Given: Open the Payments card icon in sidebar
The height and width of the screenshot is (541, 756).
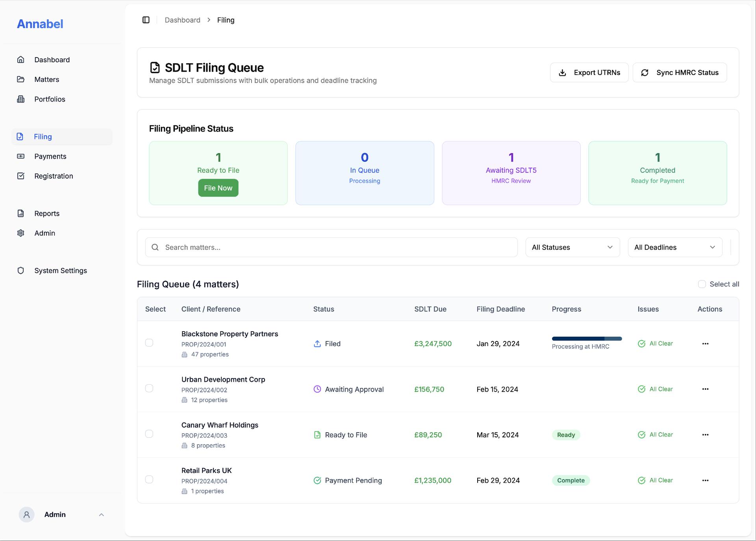Looking at the screenshot, I should point(21,156).
